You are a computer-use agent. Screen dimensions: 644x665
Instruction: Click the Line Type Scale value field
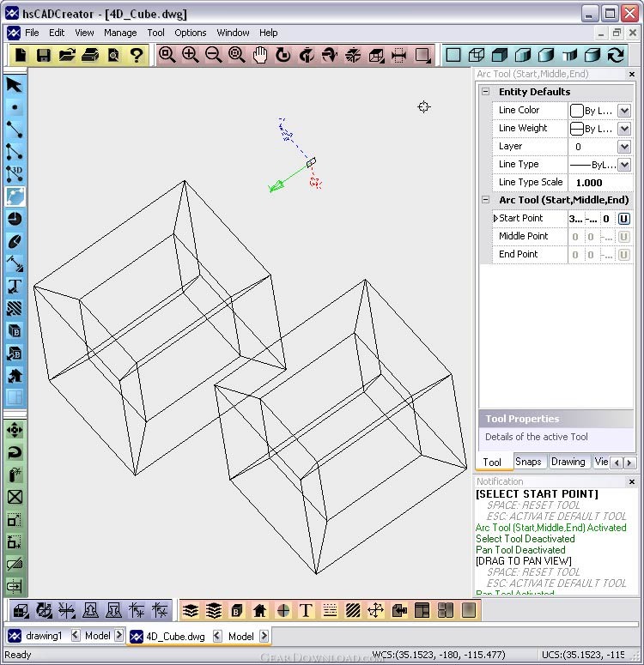tap(600, 183)
